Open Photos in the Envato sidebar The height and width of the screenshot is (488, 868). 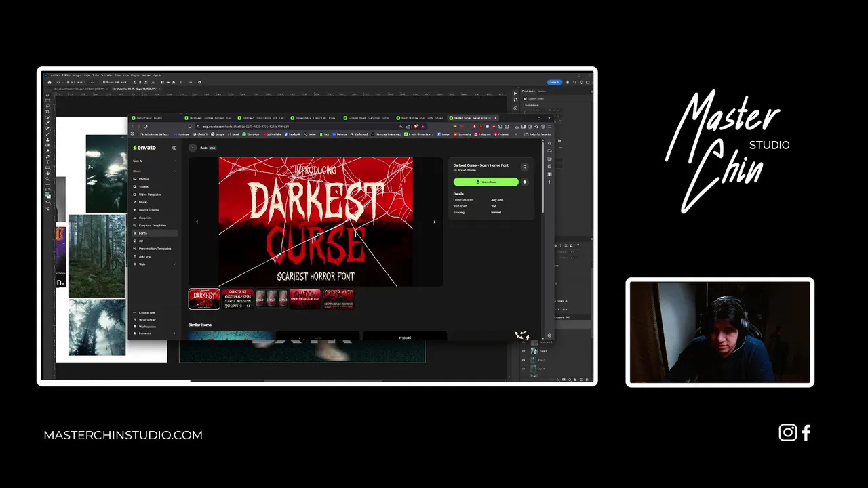155,179
